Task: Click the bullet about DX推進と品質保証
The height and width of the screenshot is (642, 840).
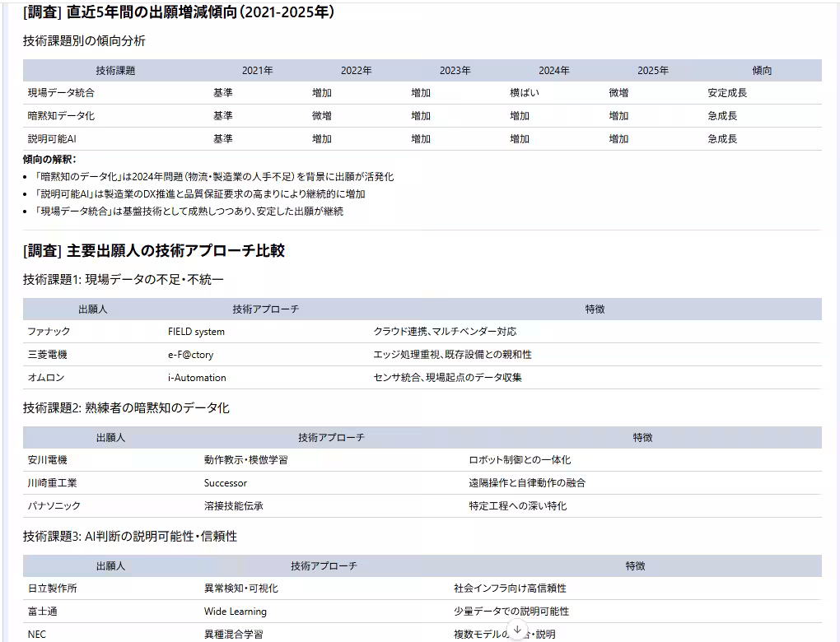Action: (199, 193)
